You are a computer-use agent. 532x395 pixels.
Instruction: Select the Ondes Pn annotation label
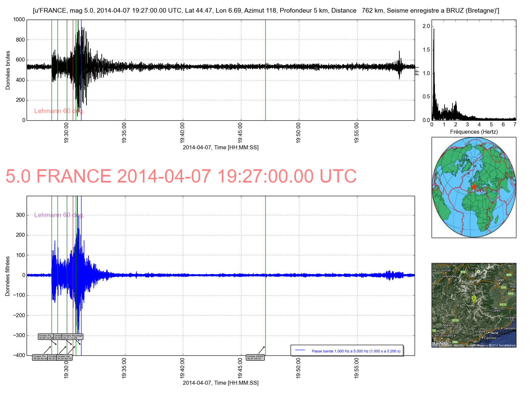[40, 357]
